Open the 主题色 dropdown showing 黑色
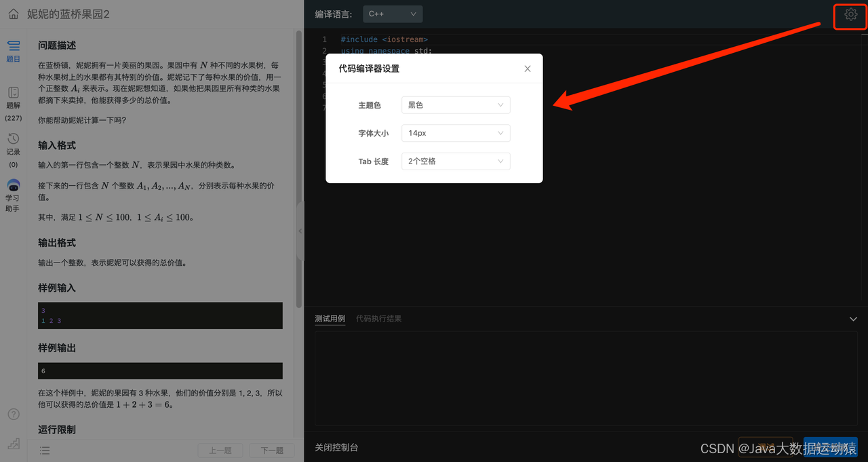Screen dimensions: 868x462 tap(456, 105)
